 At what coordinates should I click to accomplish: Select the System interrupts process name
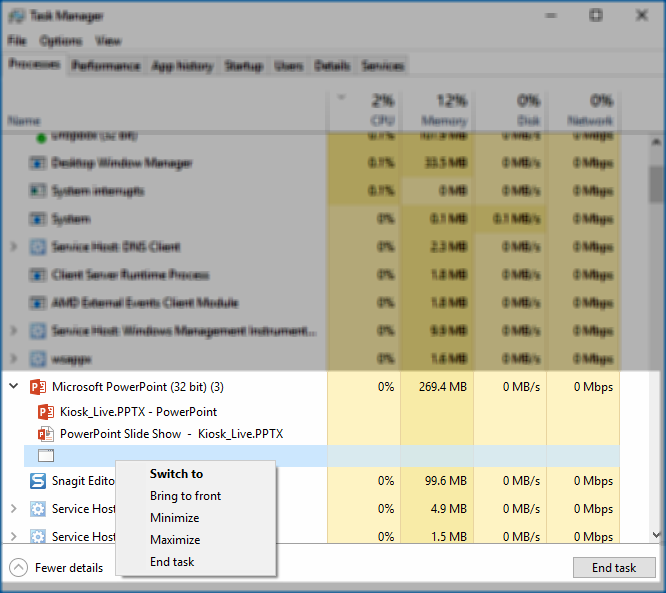coord(98,191)
